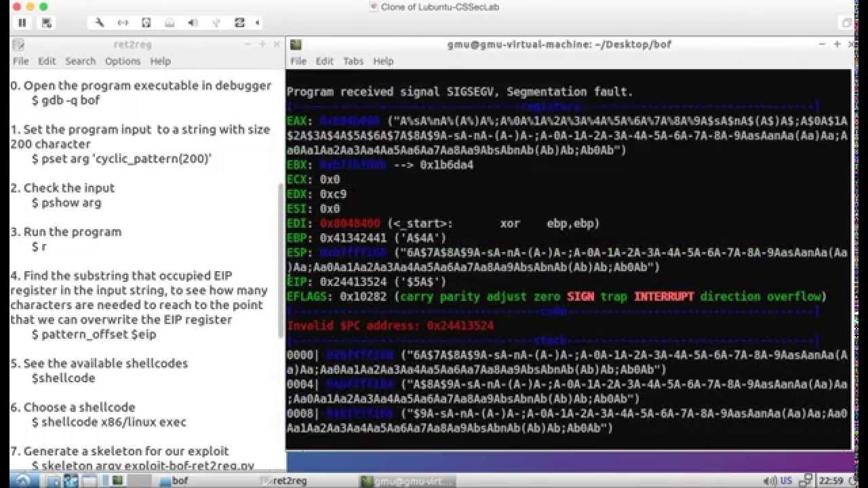Click '0. Open the program executable' step

pos(140,85)
